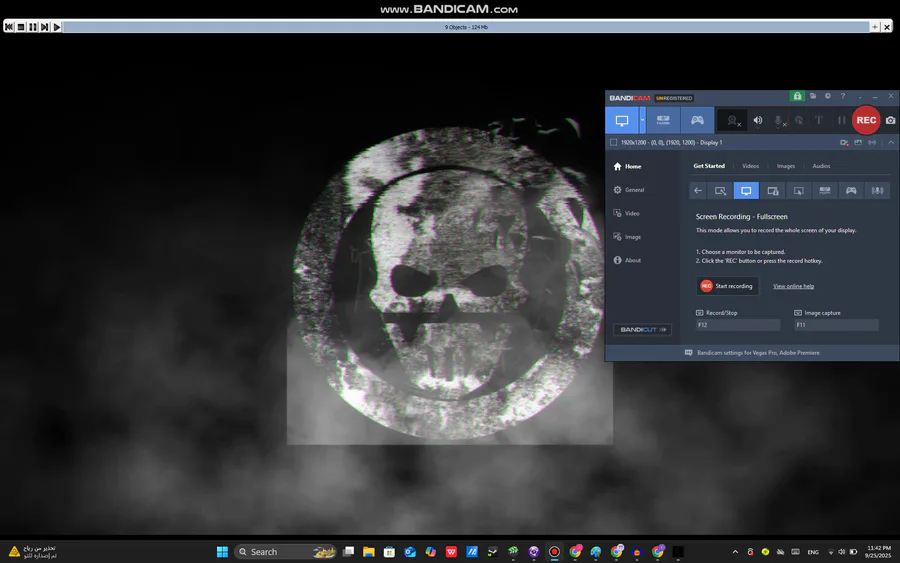Toggle the microphone icon
The width and height of the screenshot is (900, 563).
coord(779,121)
